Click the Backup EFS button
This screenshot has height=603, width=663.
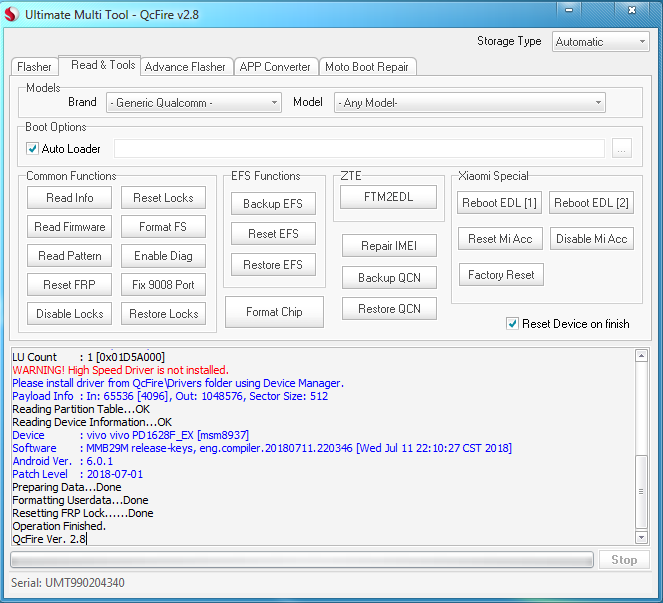[273, 204]
